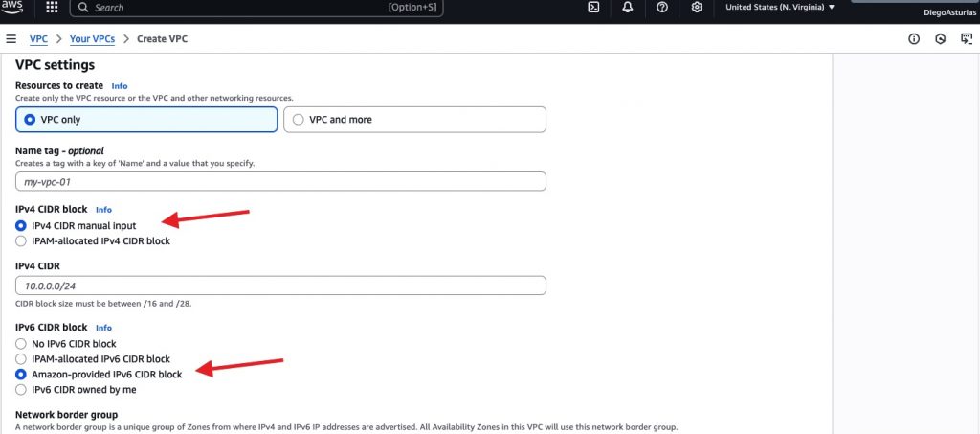Launch CloudShell terminal icon
Screen dimensions: 980x434
pos(593,8)
